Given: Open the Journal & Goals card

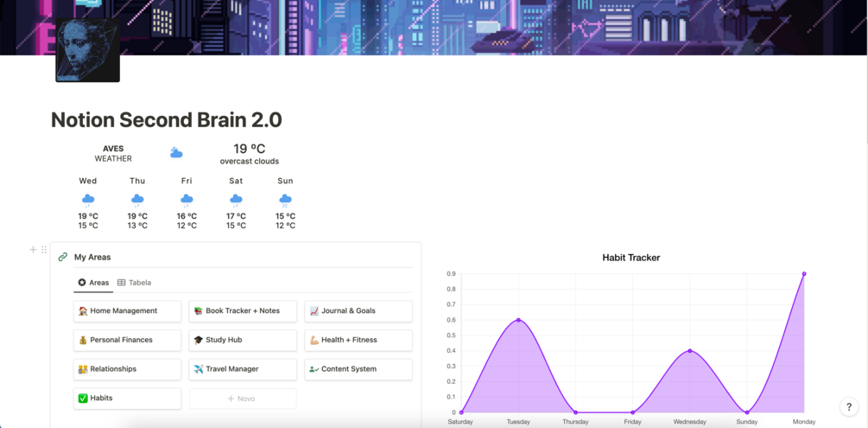Looking at the screenshot, I should [x=358, y=311].
